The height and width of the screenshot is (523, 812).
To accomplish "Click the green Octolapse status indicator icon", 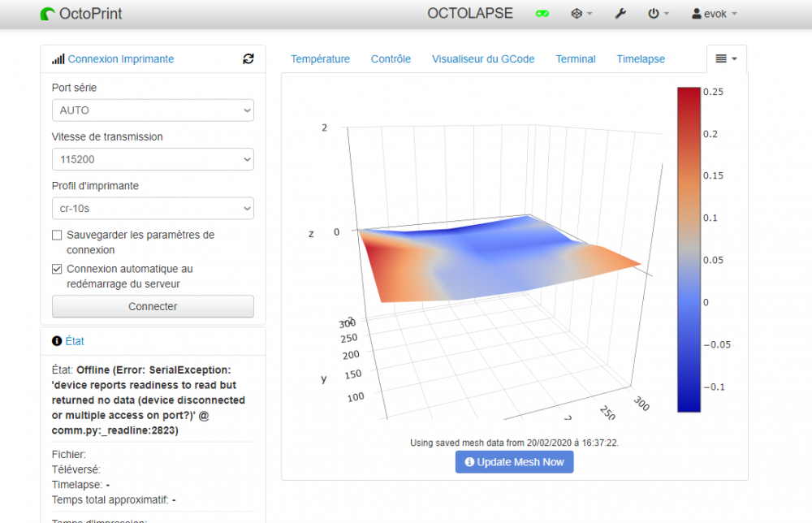I will click(542, 14).
